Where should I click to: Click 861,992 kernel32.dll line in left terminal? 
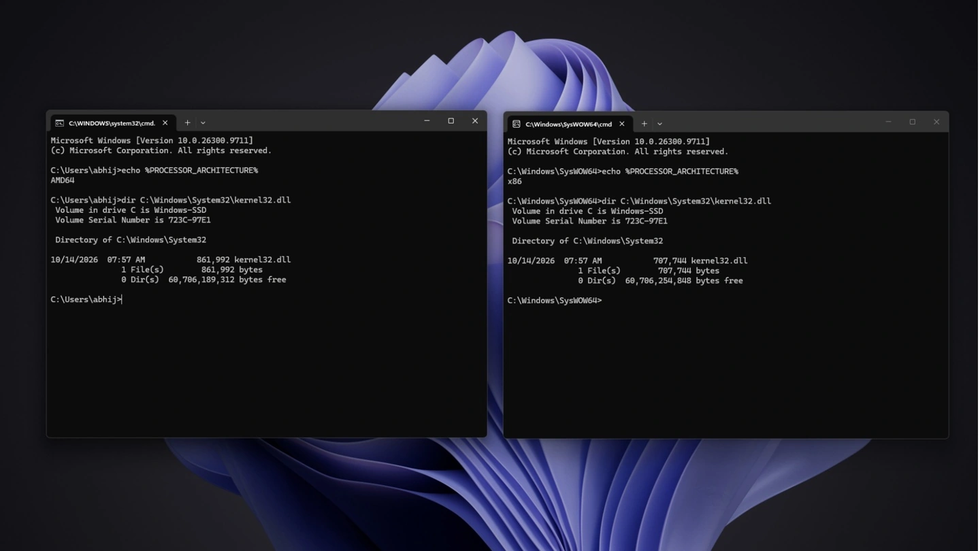[x=171, y=260]
